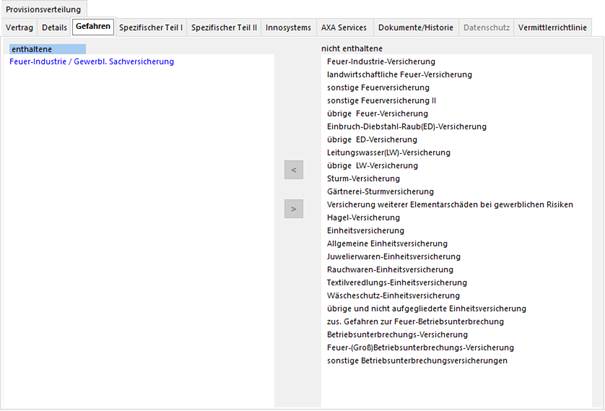Screen dimensions: 605x411
Task: Select Allgemeine Einheitsversicherung
Action: coord(387,244)
